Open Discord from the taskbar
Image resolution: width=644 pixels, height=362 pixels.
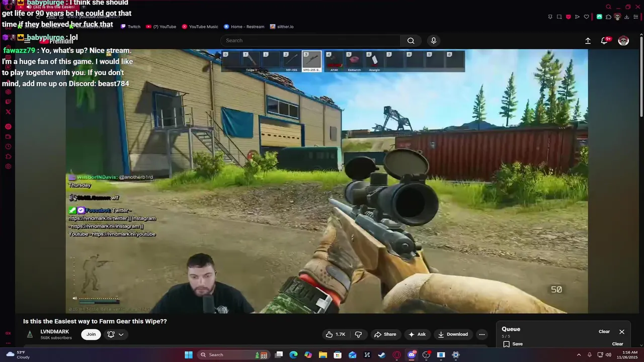[x=412, y=355]
